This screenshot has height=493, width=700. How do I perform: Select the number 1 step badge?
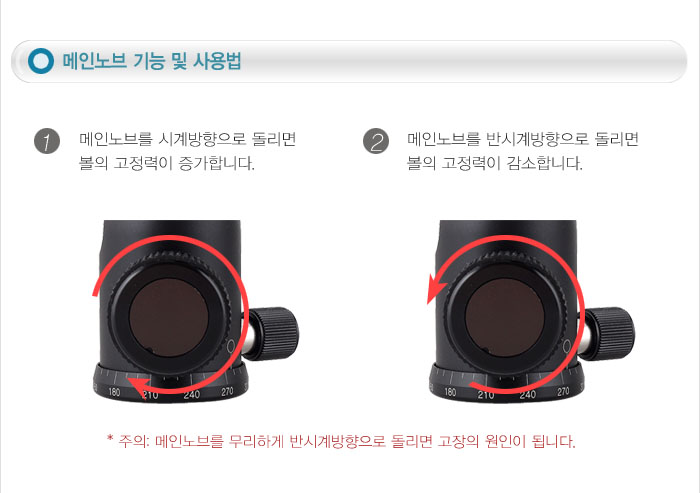pyautogui.click(x=47, y=141)
